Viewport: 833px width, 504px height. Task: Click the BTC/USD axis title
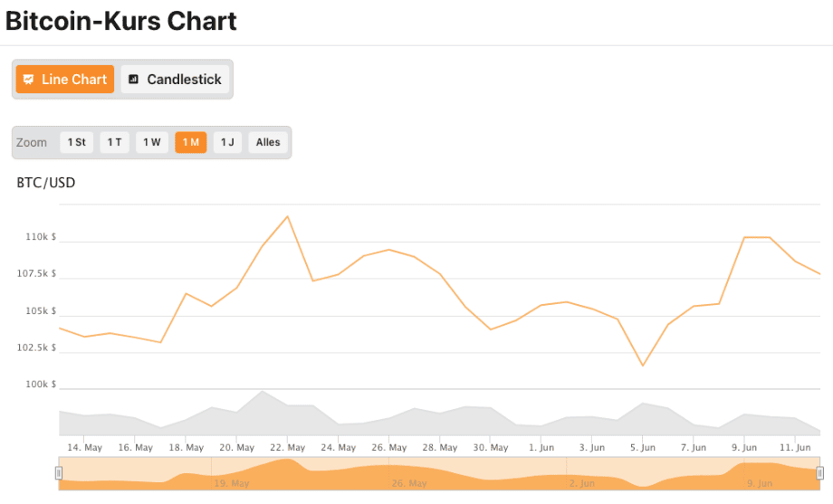point(46,183)
